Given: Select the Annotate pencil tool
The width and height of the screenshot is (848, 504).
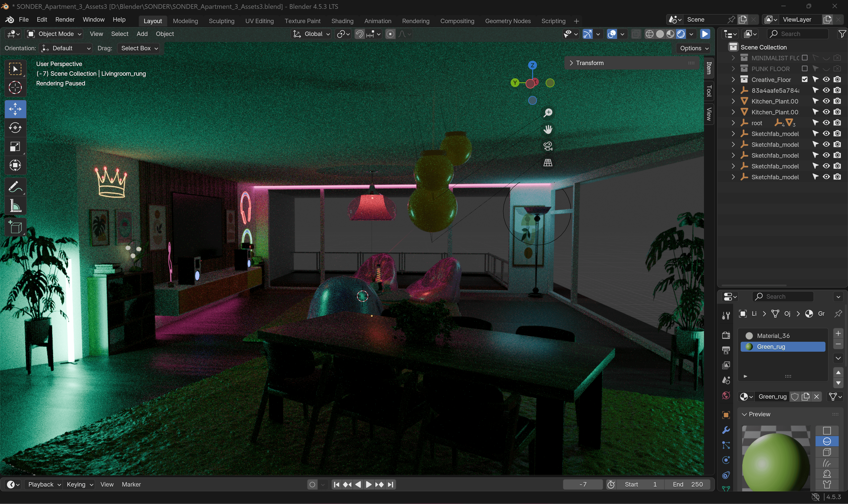Looking at the screenshot, I should (x=15, y=187).
